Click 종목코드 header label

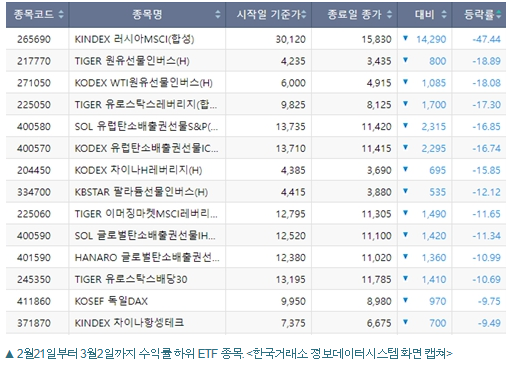pyautogui.click(x=34, y=14)
